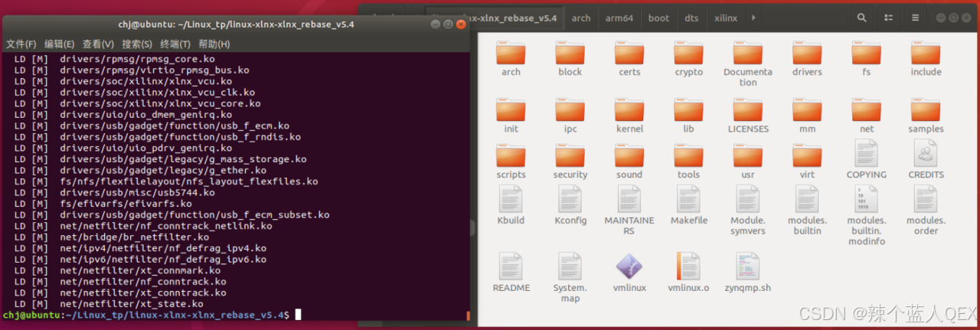Select the README file
The width and height of the screenshot is (980, 330).
pyautogui.click(x=511, y=273)
